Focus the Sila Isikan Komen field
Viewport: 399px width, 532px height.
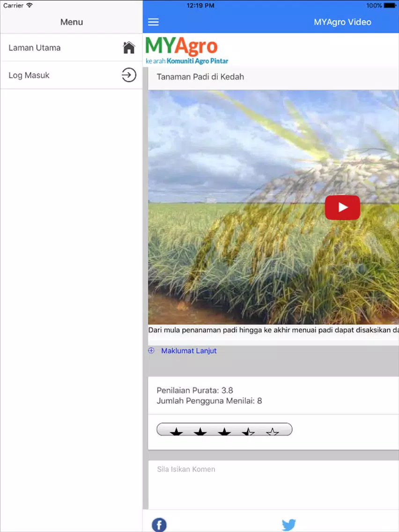[273, 485]
